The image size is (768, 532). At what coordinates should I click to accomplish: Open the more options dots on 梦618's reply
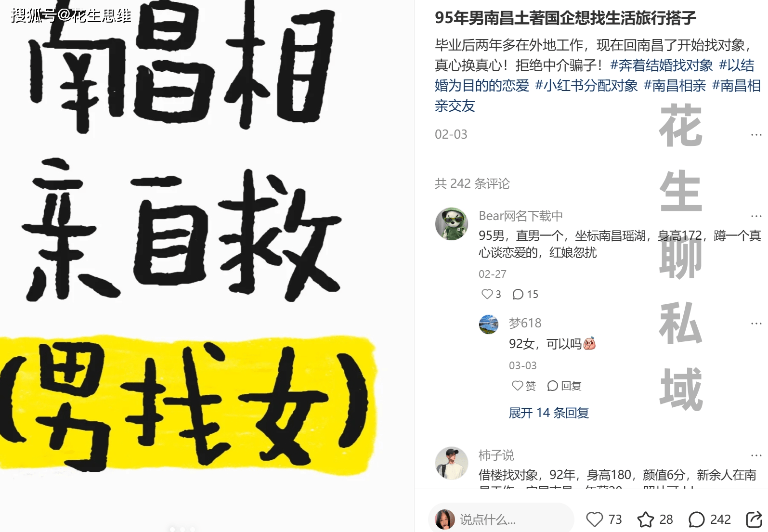756,324
